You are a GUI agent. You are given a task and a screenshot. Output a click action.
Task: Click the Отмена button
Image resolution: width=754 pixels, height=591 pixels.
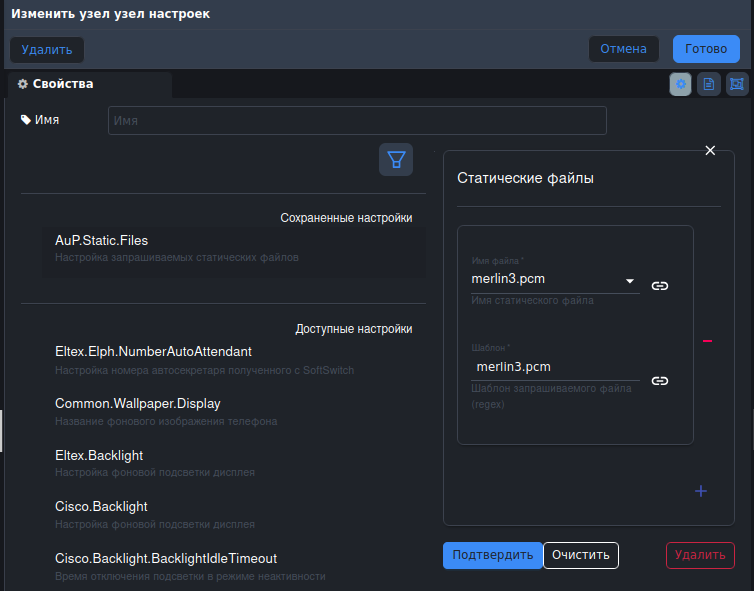point(624,49)
